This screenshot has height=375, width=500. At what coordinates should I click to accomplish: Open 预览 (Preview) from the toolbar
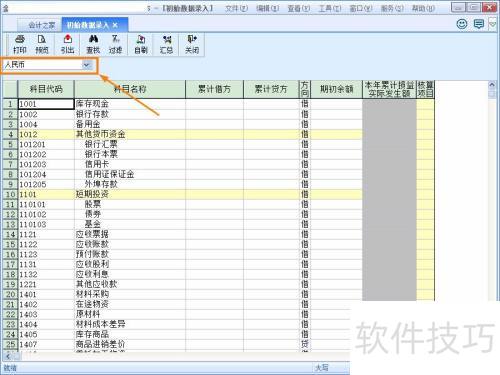[42, 44]
